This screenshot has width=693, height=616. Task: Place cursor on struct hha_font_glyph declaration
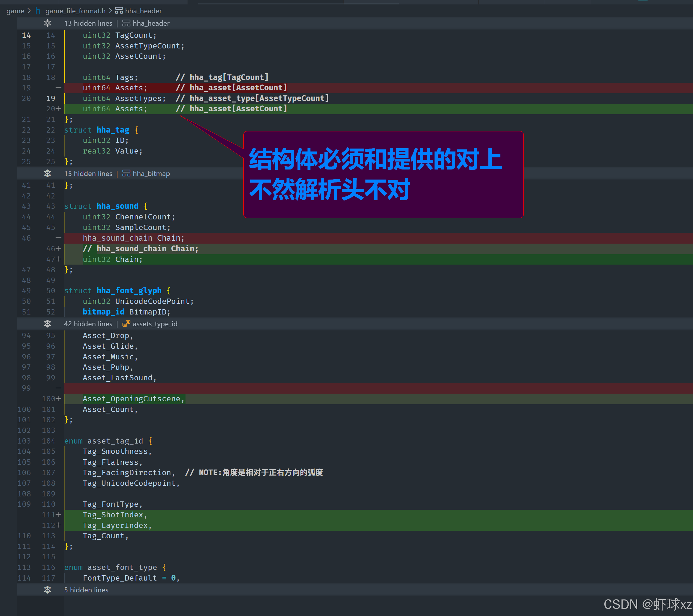pyautogui.click(x=129, y=291)
